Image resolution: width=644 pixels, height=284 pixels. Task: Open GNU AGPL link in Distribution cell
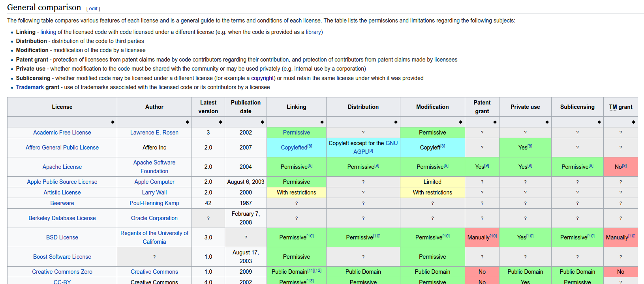pos(375,148)
